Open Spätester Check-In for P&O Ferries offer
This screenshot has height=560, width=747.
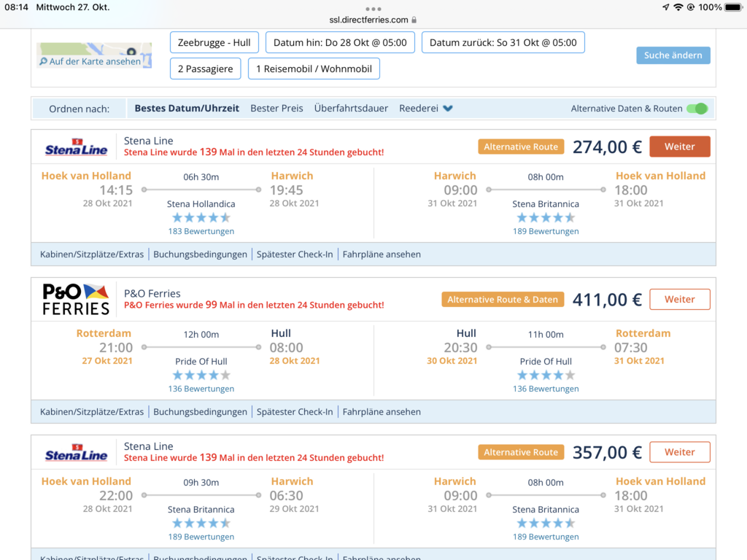(x=295, y=412)
